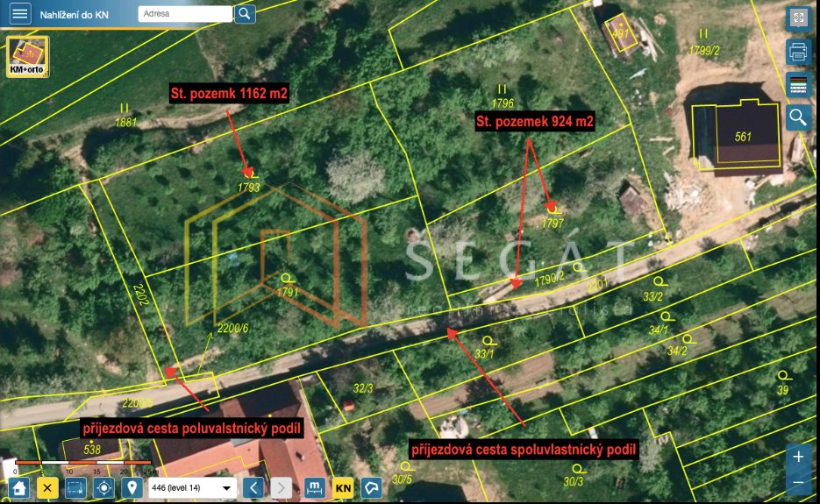The height and width of the screenshot is (504, 820).
Task: Focus the Adresa search input field
Action: click(x=185, y=14)
